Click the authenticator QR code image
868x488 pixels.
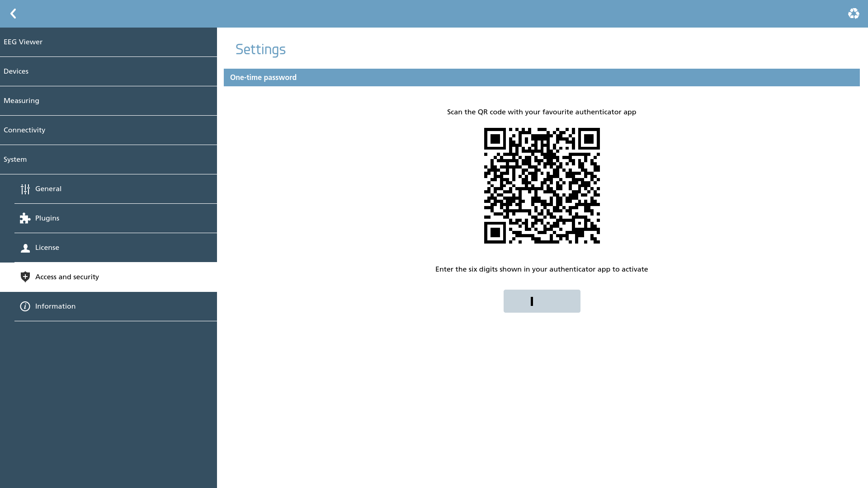(542, 186)
